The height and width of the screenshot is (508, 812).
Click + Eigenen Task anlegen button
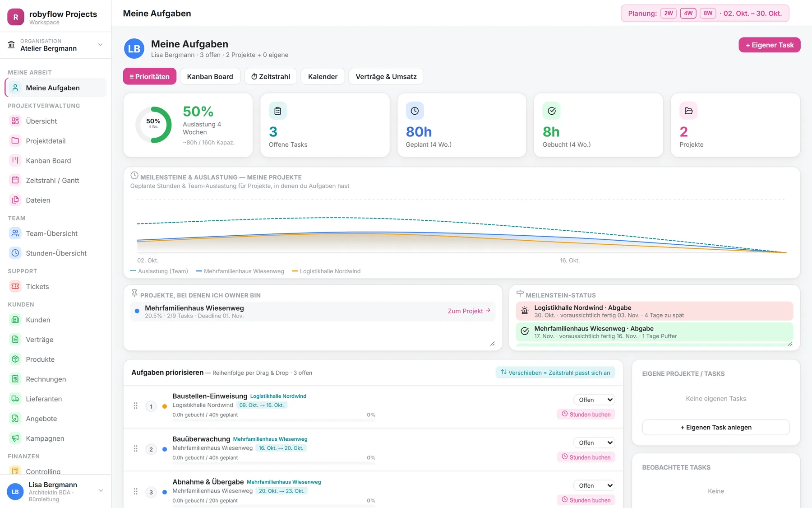tap(716, 427)
